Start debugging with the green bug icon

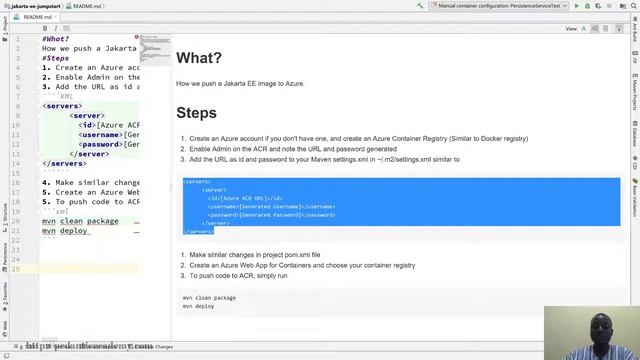pyautogui.click(x=587, y=6)
